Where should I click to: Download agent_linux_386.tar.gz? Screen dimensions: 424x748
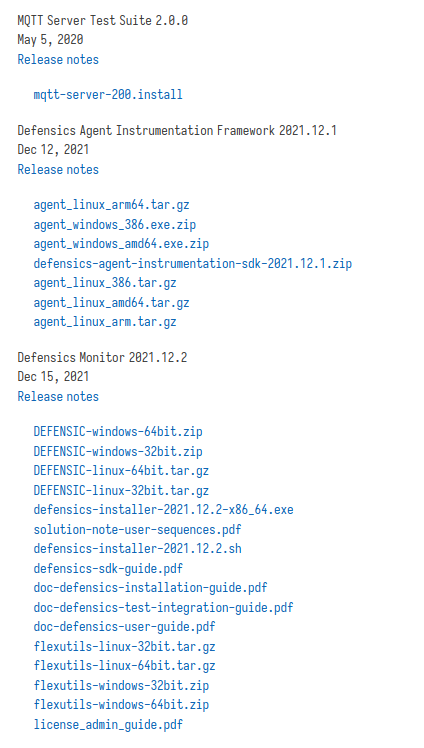tap(105, 283)
